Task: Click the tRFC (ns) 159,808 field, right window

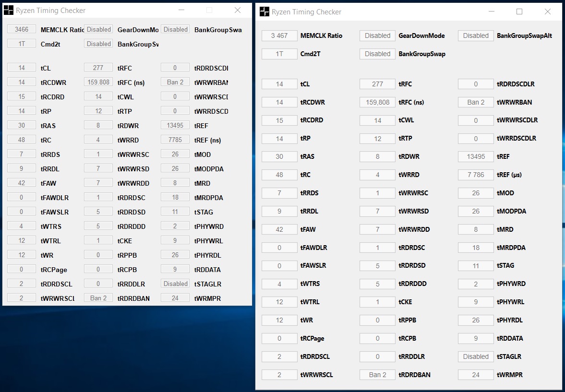Action: coord(377,102)
